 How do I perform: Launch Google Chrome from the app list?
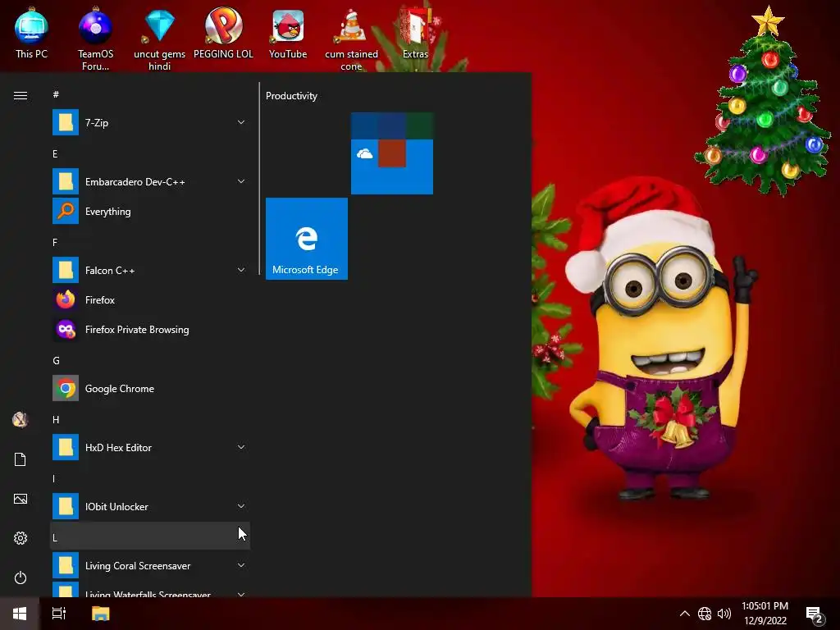(150, 388)
